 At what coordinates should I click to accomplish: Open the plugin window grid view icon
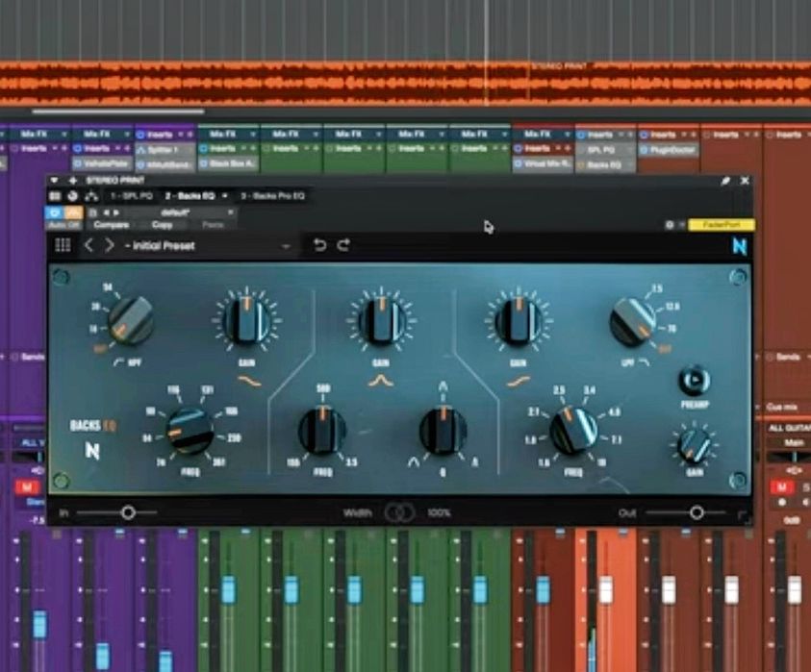(x=54, y=196)
